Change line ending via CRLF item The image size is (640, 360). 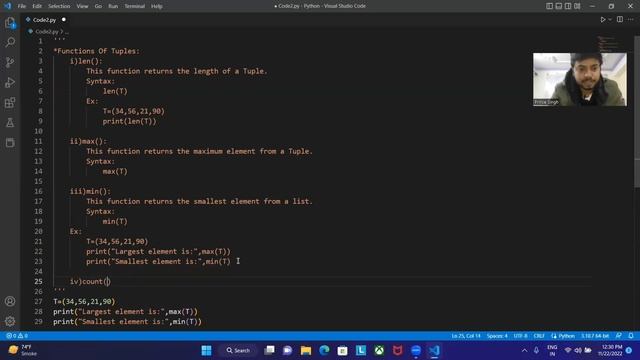539,336
